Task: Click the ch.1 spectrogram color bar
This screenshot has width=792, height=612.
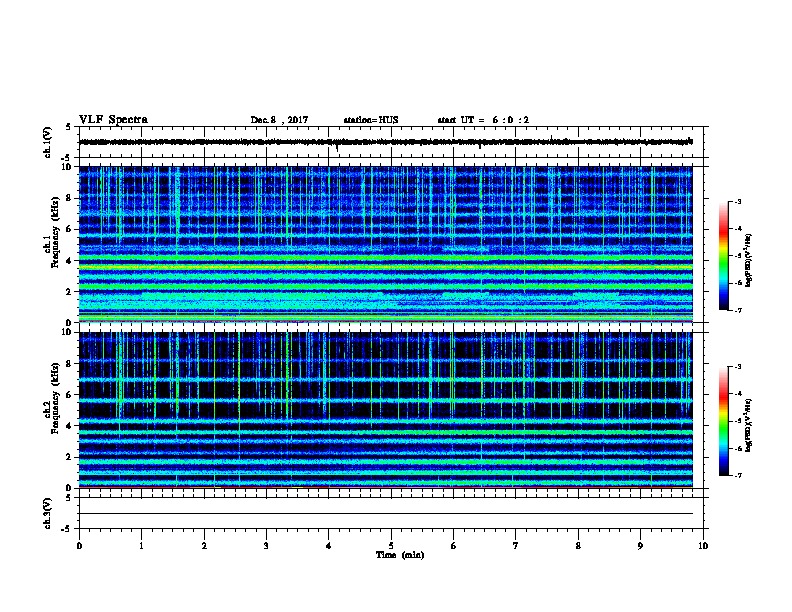Action: [723, 256]
